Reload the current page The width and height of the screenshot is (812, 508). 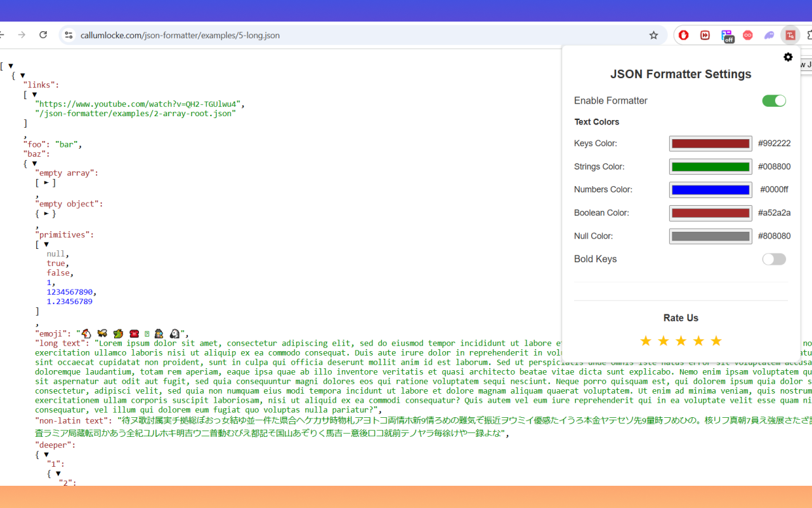43,35
